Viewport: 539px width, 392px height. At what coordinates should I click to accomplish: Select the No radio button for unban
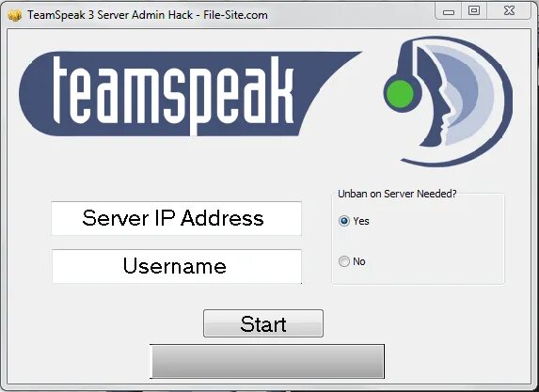(343, 261)
